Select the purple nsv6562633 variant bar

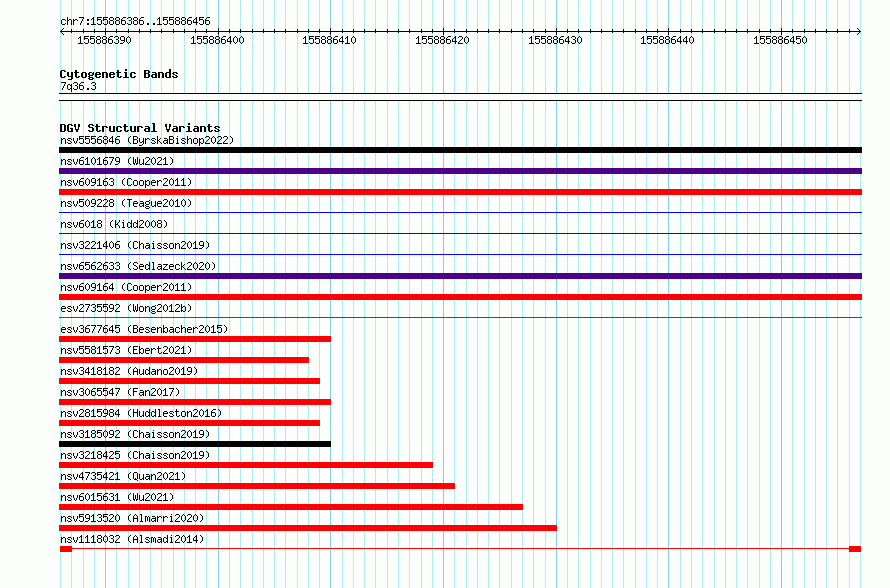460,276
